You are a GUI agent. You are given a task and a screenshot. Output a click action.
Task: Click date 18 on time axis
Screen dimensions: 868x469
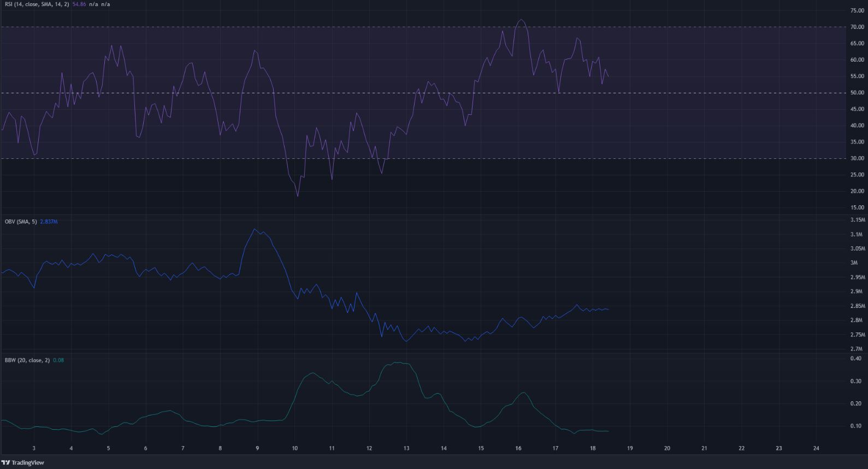point(593,448)
